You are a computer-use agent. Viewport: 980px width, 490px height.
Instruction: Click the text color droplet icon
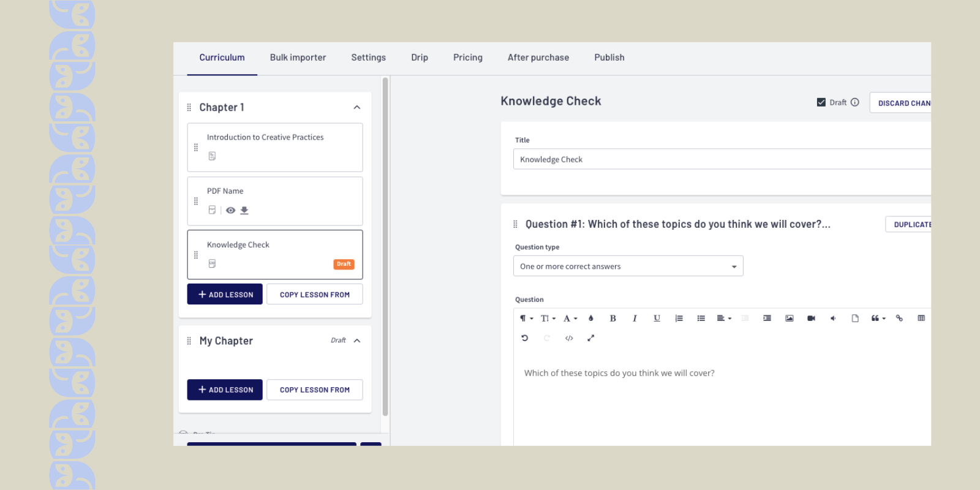591,318
